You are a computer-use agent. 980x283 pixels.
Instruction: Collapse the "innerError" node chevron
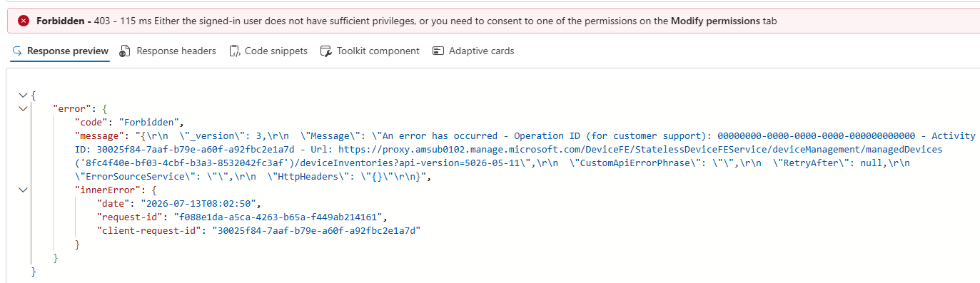(24, 190)
